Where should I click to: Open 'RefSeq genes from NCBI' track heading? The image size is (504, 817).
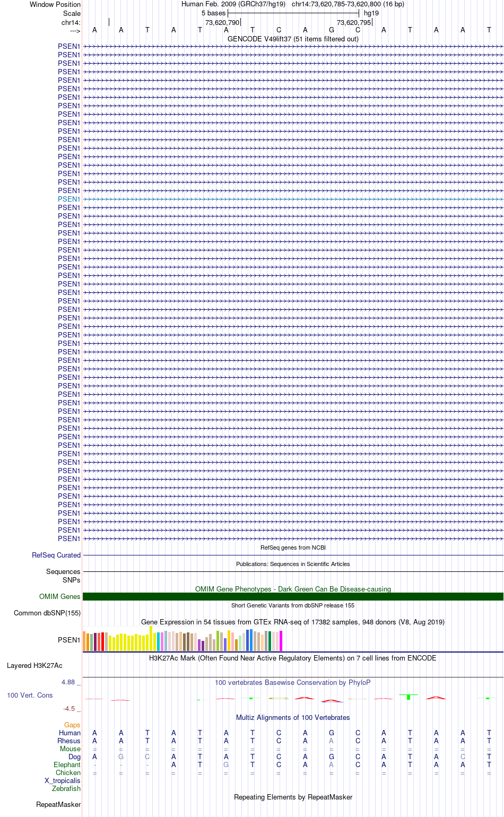tap(293, 547)
